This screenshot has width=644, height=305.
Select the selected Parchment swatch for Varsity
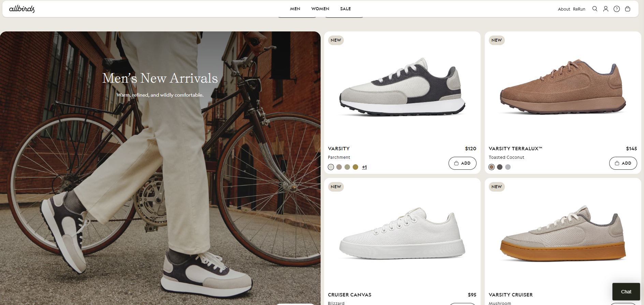[x=331, y=167]
